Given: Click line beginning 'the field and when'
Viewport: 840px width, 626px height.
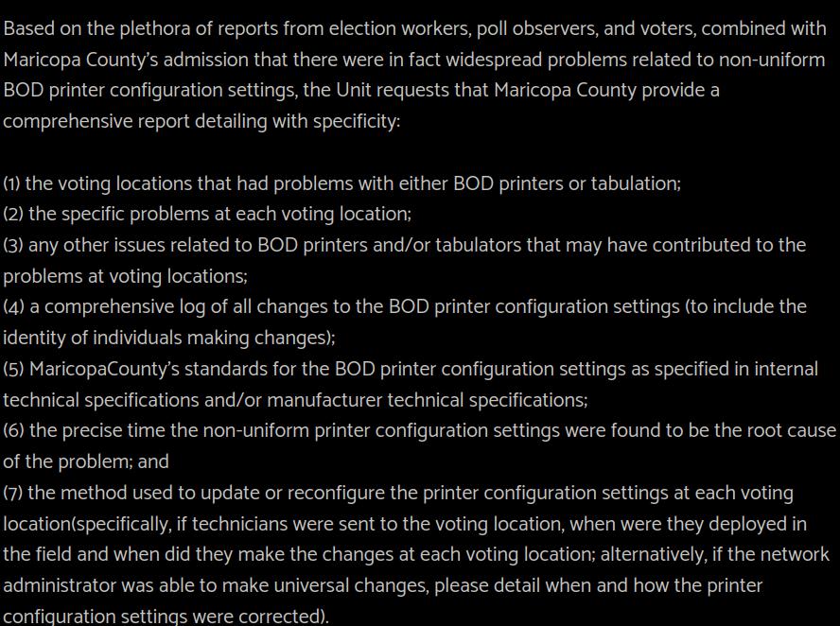Looking at the screenshot, I should pos(416,554).
